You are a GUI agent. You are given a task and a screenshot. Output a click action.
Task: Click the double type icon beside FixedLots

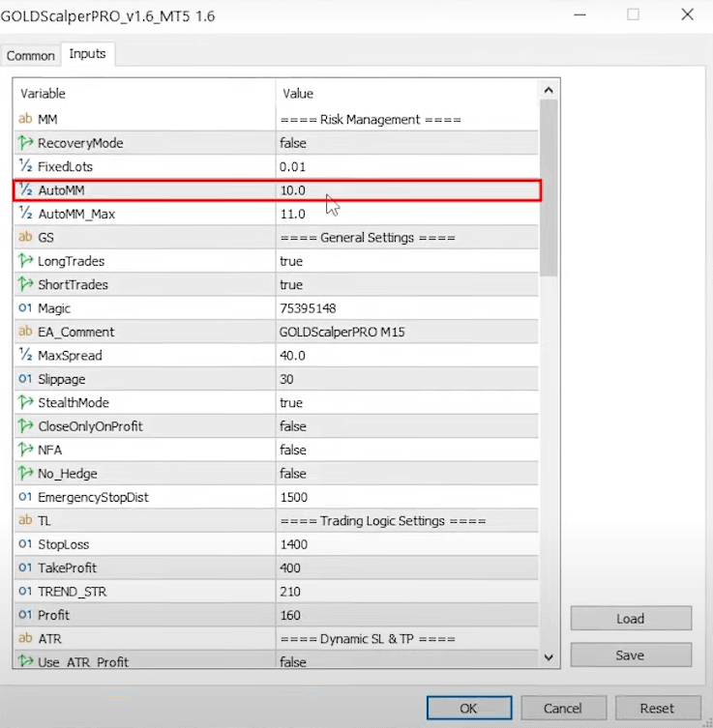pos(25,166)
